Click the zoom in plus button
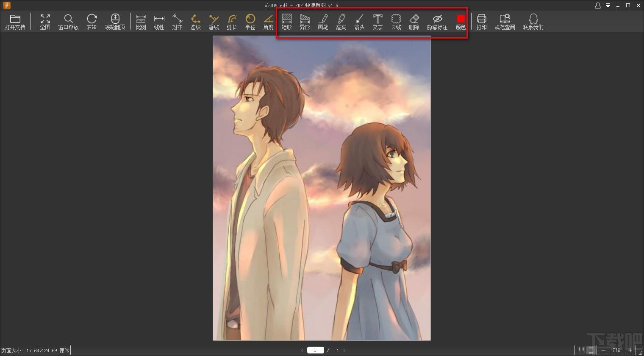 [x=630, y=350]
